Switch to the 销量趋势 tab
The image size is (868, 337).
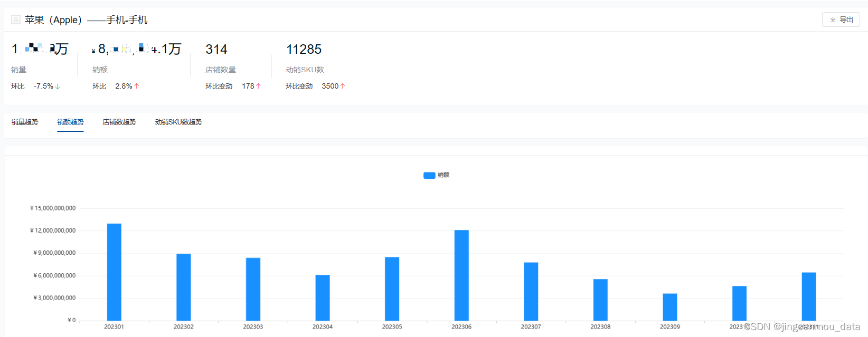coord(25,122)
